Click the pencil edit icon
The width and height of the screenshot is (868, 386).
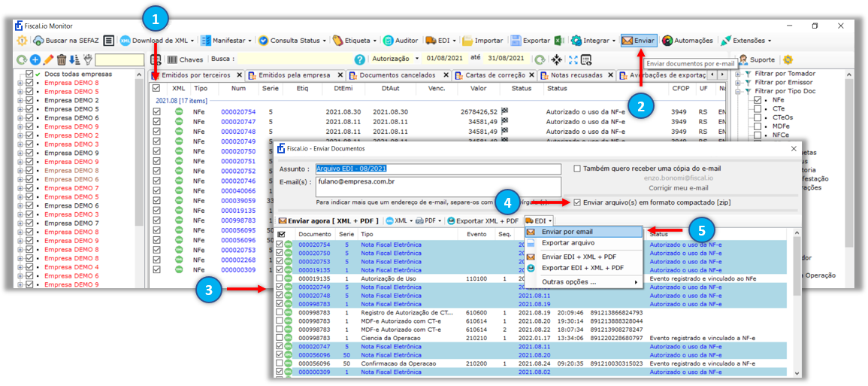click(48, 59)
